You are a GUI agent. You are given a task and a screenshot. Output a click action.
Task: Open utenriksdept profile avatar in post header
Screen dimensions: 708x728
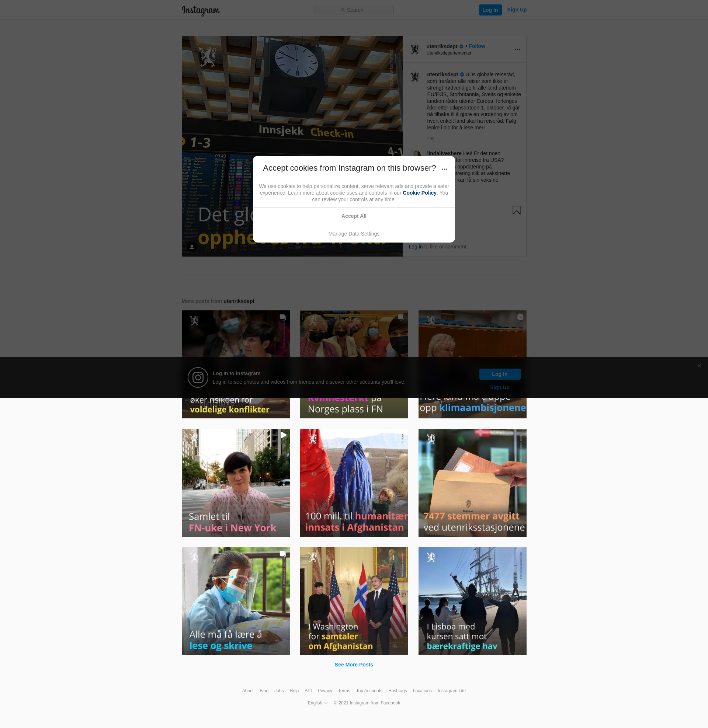pyautogui.click(x=414, y=49)
